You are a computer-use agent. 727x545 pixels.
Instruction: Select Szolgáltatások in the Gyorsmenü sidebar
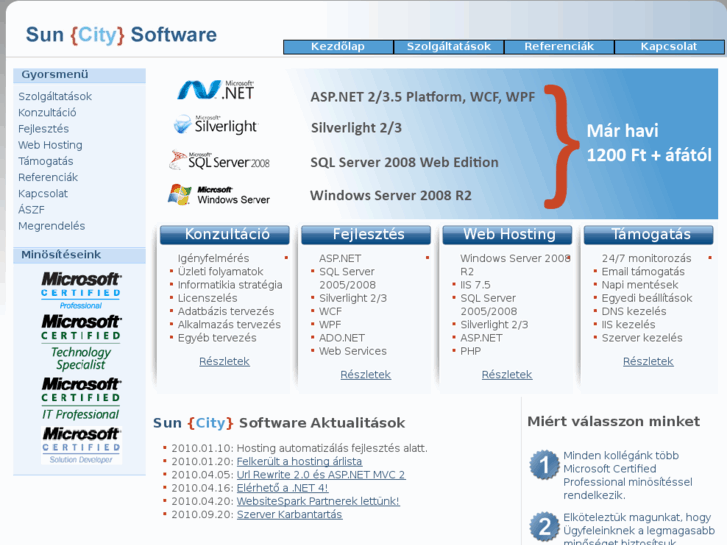tap(55, 96)
